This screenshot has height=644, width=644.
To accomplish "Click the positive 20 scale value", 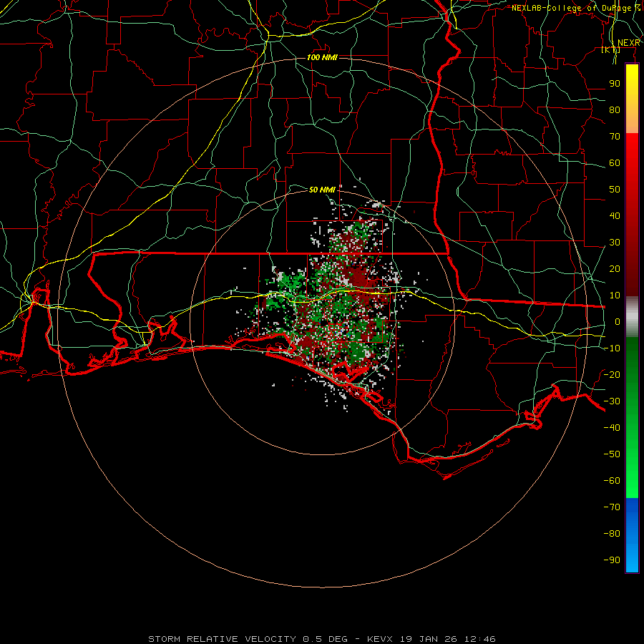I will (x=615, y=268).
